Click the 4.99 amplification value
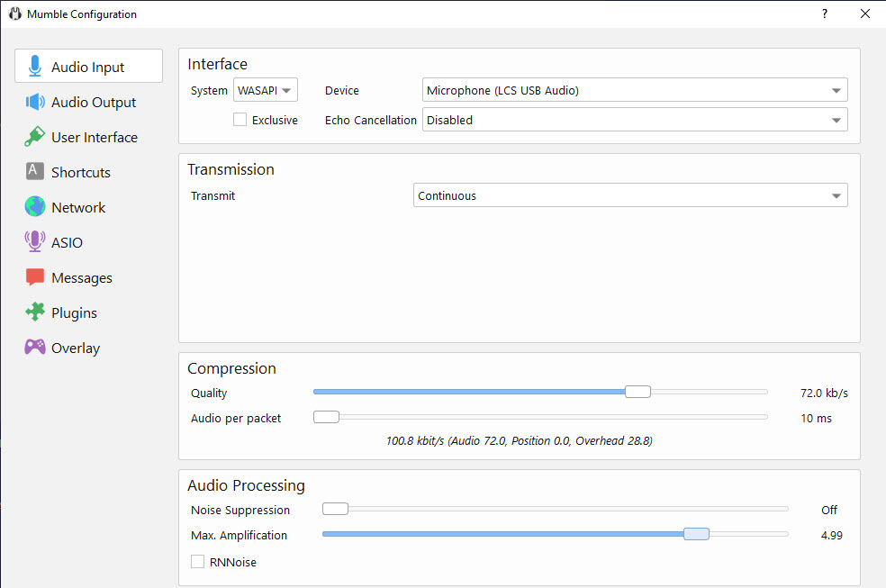The width and height of the screenshot is (886, 588). point(831,536)
